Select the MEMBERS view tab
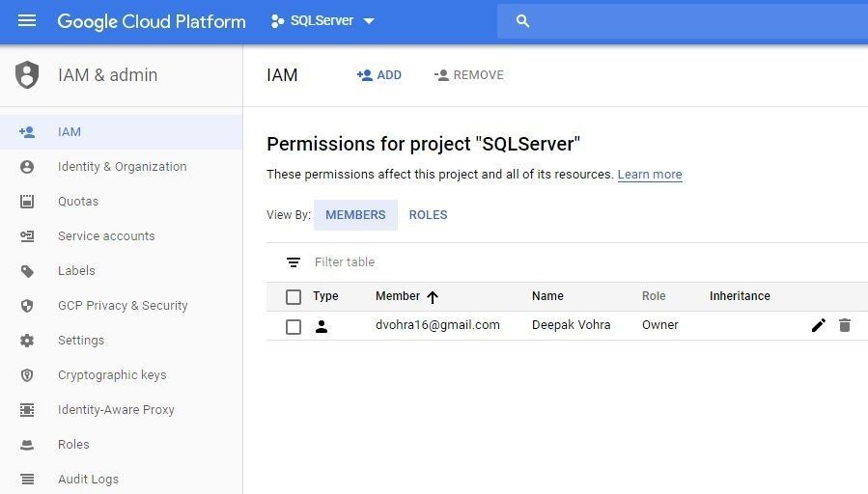Image resolution: width=868 pixels, height=494 pixels. pyautogui.click(x=355, y=215)
